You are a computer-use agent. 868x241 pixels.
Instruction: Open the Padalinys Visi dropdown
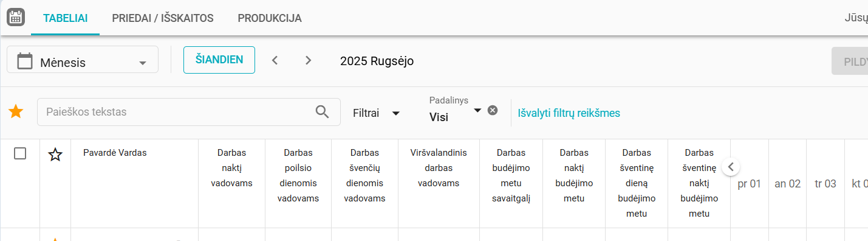point(455,110)
